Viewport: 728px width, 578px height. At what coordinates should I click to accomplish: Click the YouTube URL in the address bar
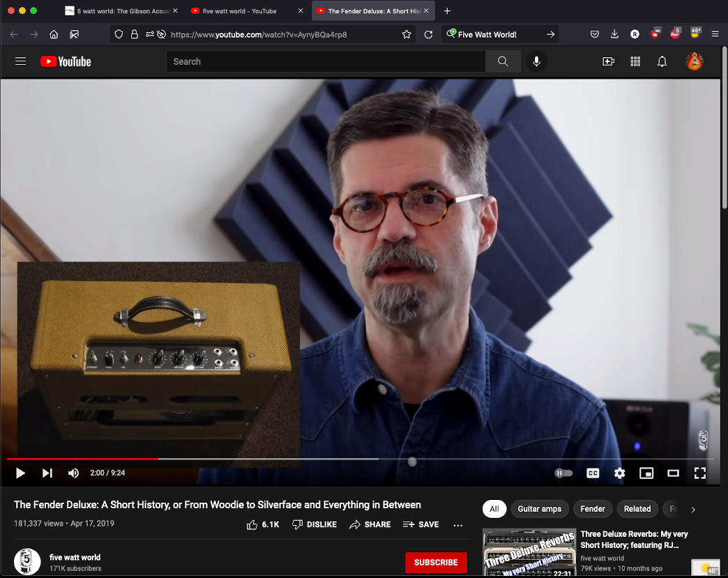[x=259, y=34]
